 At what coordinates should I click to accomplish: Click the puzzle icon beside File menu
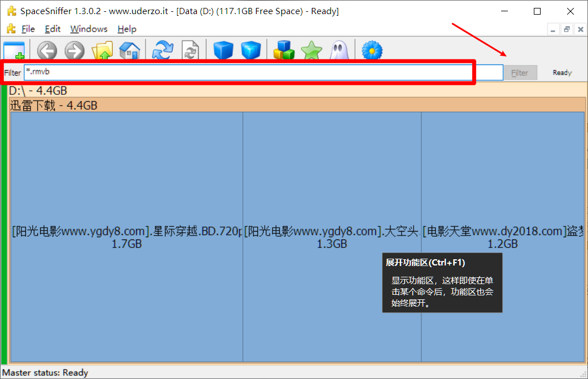pyautogui.click(x=12, y=28)
